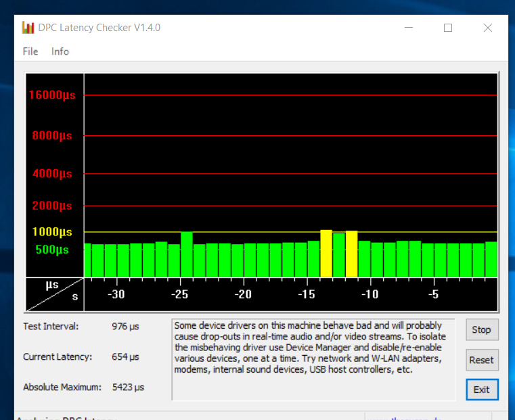Click the green 500µs axis label
Screen dimensions: 515x420
[52, 250]
